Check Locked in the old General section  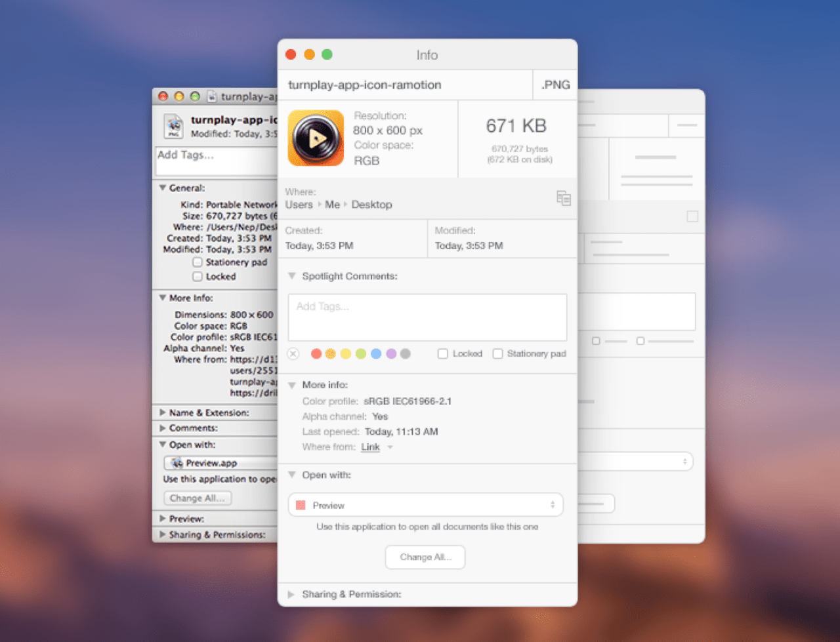pos(198,277)
